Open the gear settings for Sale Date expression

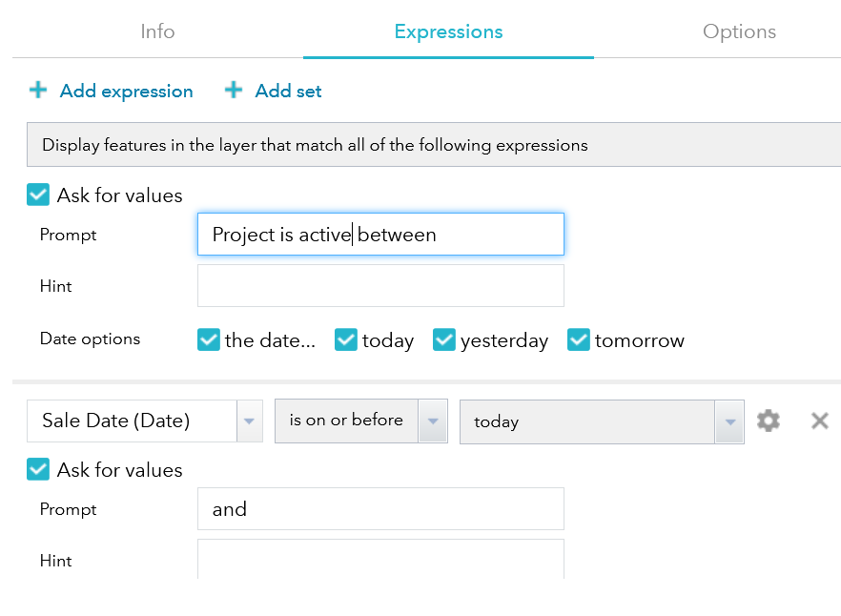[769, 421]
